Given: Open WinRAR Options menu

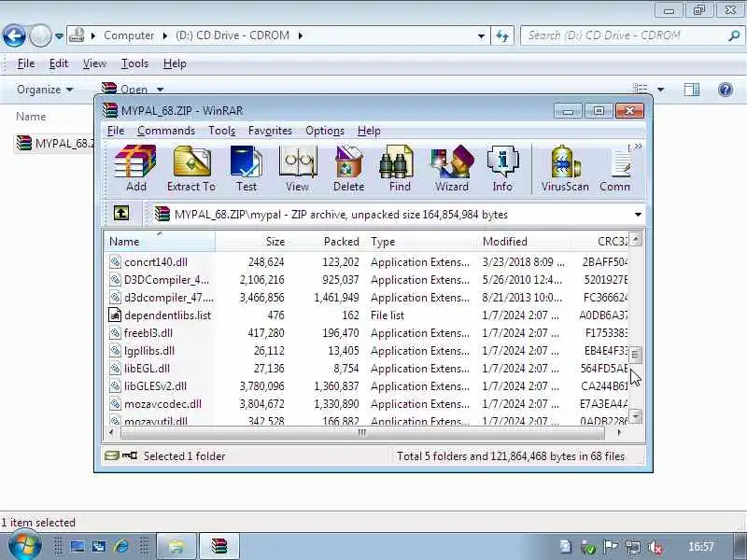Looking at the screenshot, I should (325, 131).
